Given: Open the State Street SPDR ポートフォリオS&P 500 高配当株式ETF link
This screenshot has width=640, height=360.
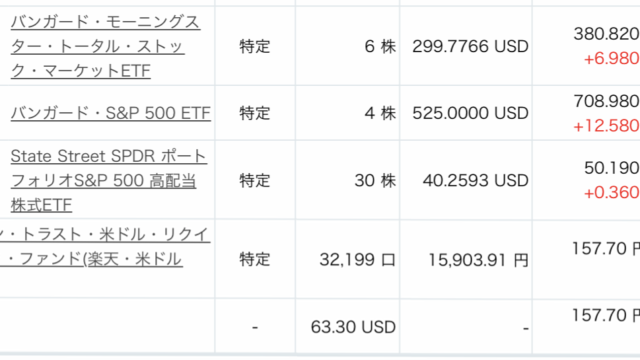Looking at the screenshot, I should pos(109,180).
